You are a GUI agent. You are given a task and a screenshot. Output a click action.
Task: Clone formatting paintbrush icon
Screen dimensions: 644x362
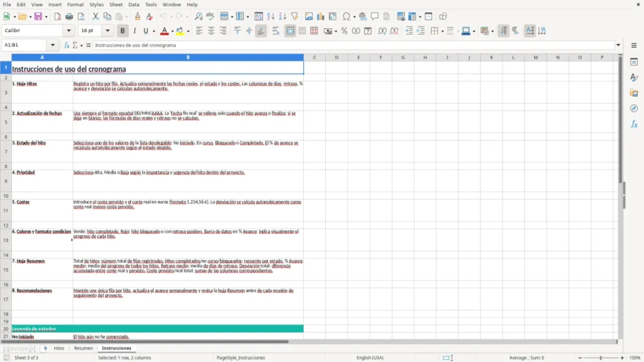coord(138,16)
